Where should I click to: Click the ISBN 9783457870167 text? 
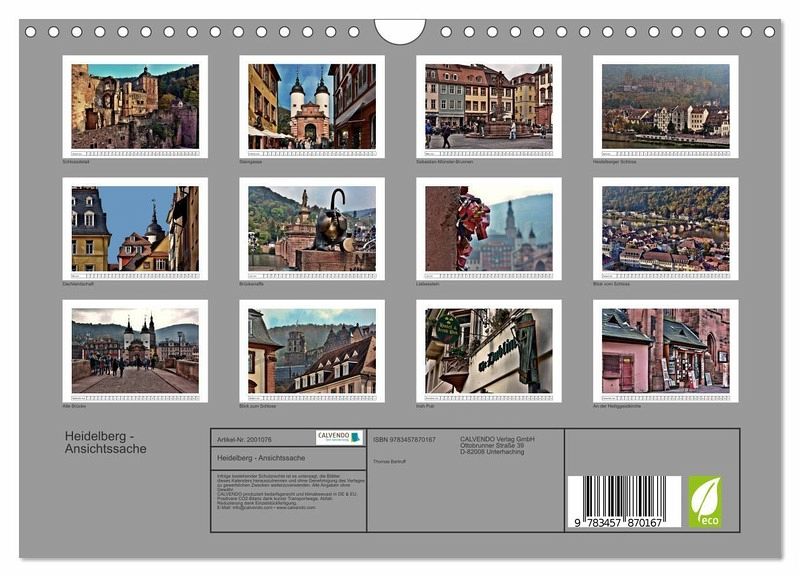[404, 439]
